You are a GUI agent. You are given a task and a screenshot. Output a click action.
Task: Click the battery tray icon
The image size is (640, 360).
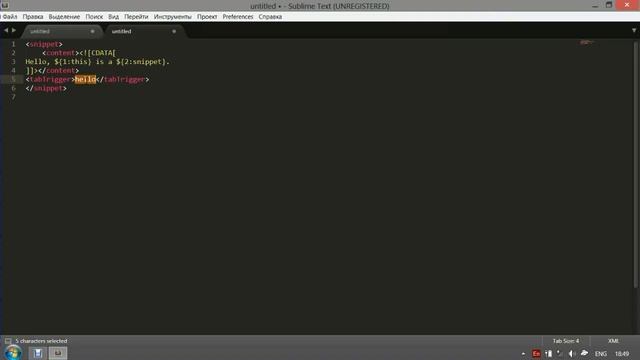549,354
